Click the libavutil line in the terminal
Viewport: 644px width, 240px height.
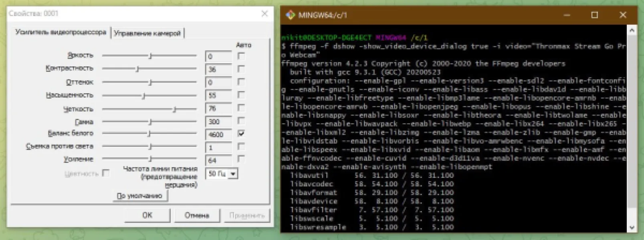372,175
